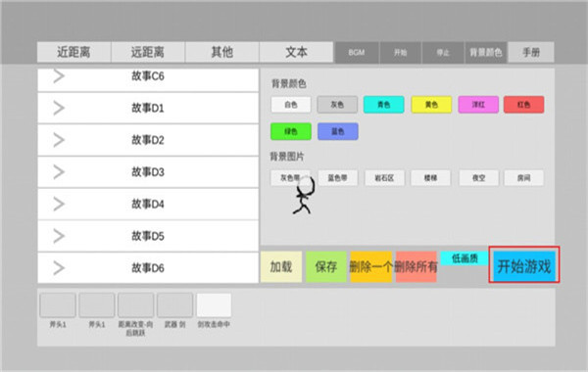Expand the 故事D3 row chevron
This screenshot has height=372, width=588.
(59, 172)
